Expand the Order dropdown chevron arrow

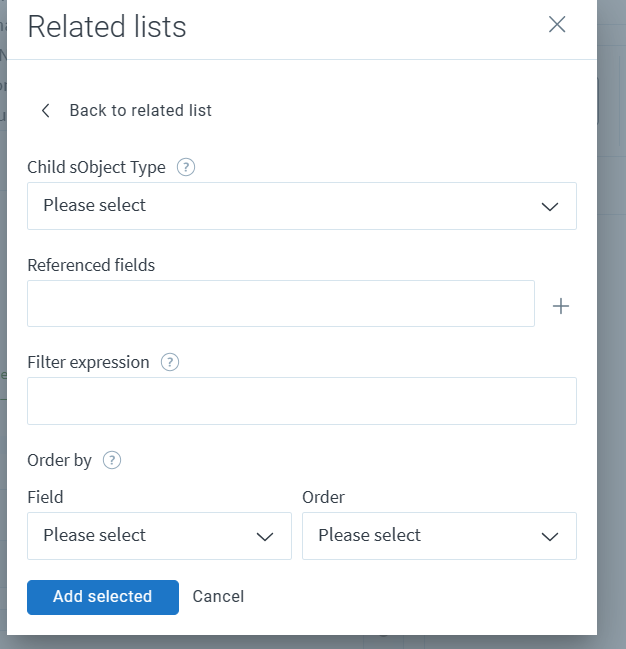click(x=549, y=537)
